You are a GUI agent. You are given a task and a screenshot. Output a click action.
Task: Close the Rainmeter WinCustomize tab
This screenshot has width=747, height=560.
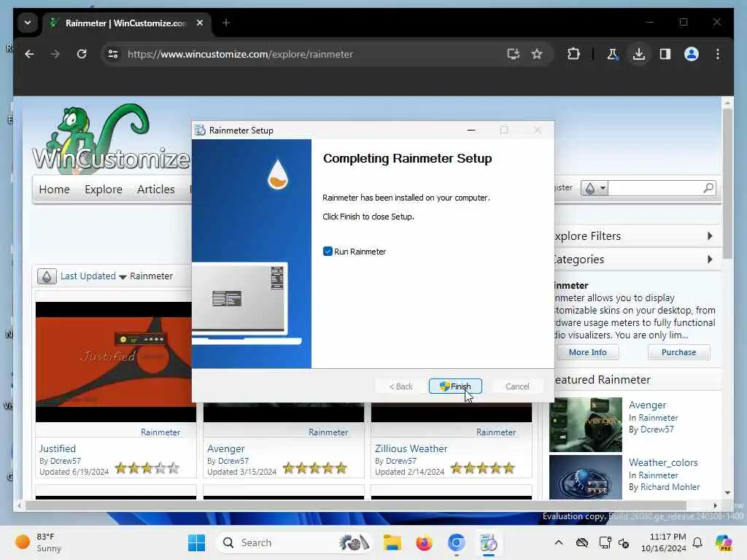coord(200,23)
